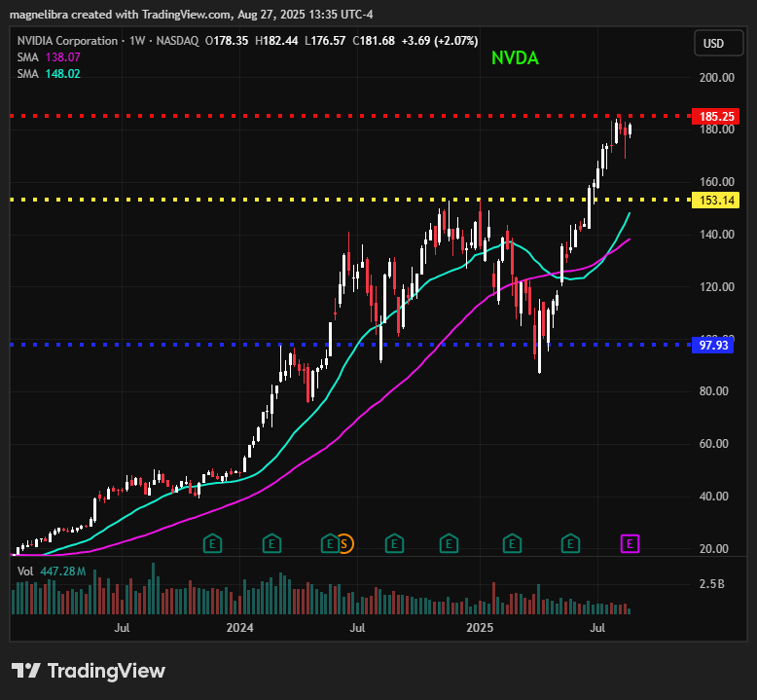
Task: Click the 140.00 price axis label
Action: point(716,235)
